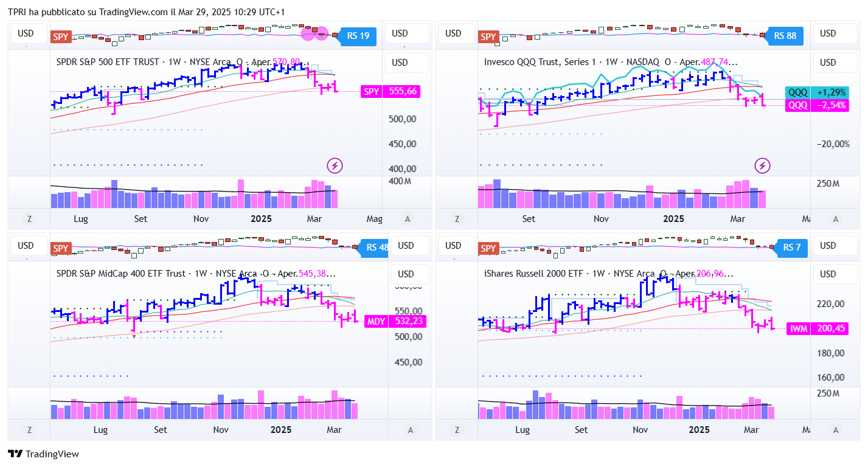Open the left USD dropdown above the MidCap chart
The height and width of the screenshot is (467, 868).
[x=26, y=246]
